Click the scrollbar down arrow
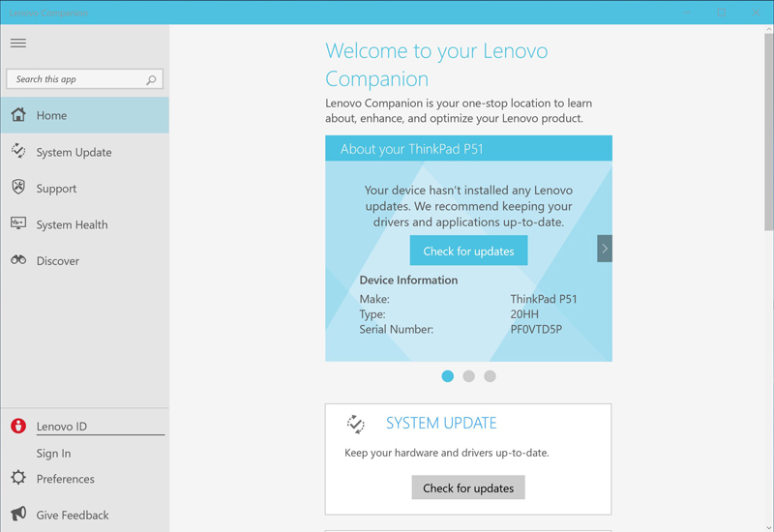Screen dimensions: 774x532 (769, 527)
